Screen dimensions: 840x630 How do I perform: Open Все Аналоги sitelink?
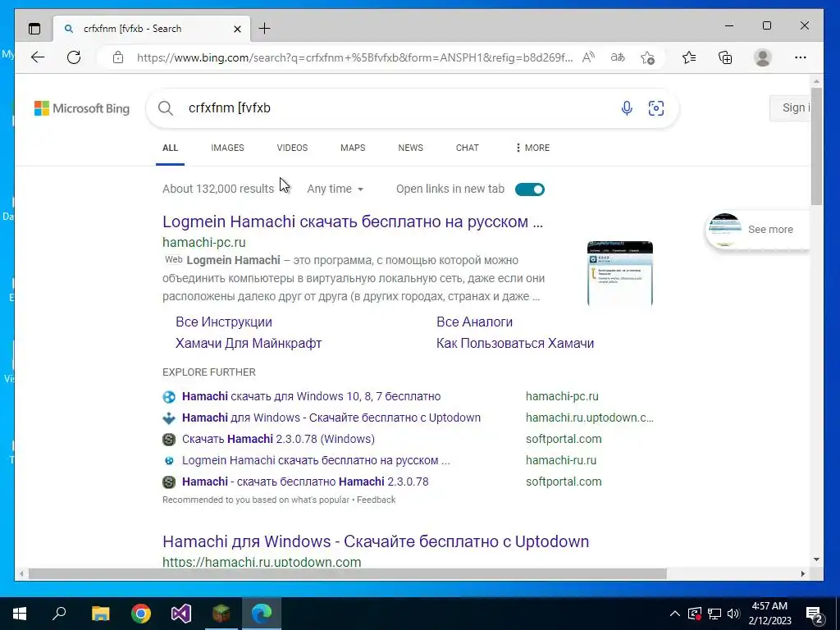coord(475,322)
